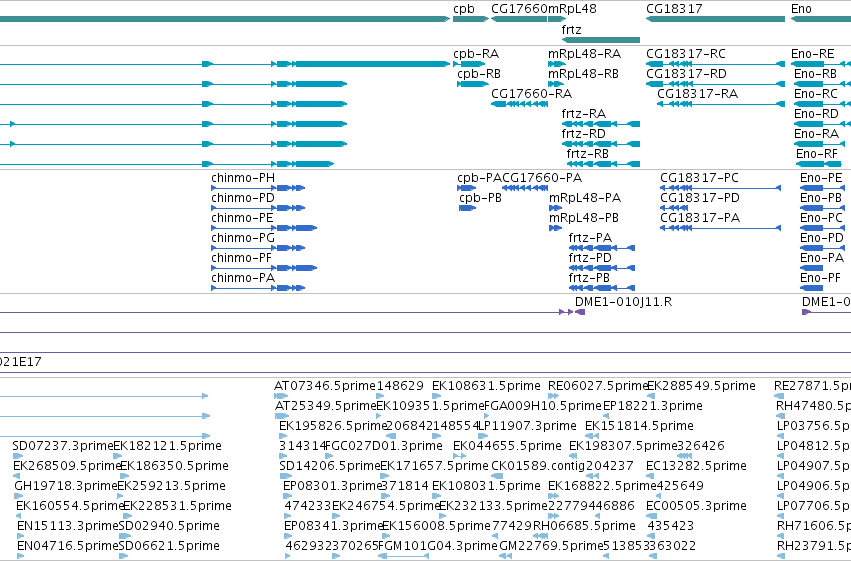
Task: Click the Eno-RB transcript label
Action: tap(815, 74)
